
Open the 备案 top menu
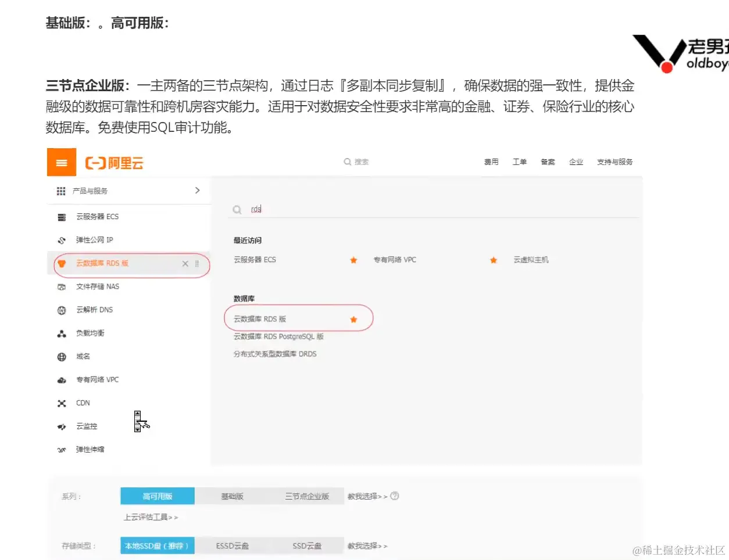click(x=548, y=162)
